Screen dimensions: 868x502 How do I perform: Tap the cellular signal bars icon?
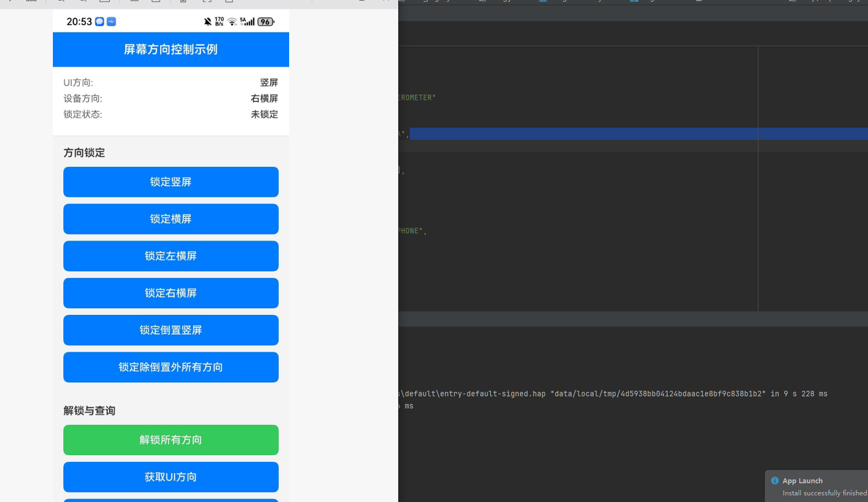[x=248, y=22]
